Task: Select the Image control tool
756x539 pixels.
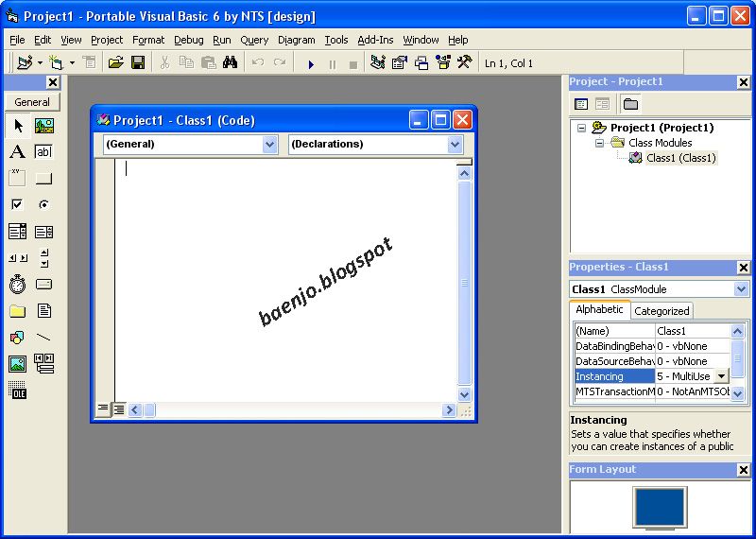Action: click(x=18, y=363)
